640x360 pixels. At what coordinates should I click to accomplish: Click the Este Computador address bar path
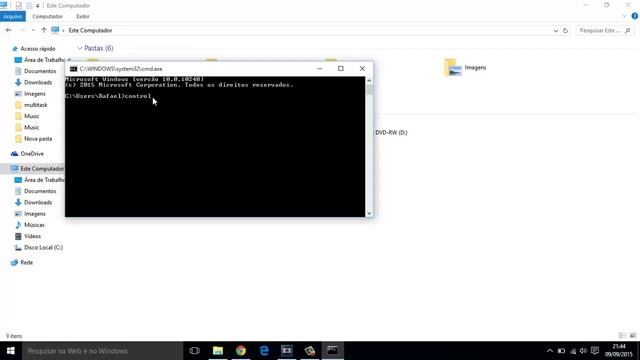point(90,30)
